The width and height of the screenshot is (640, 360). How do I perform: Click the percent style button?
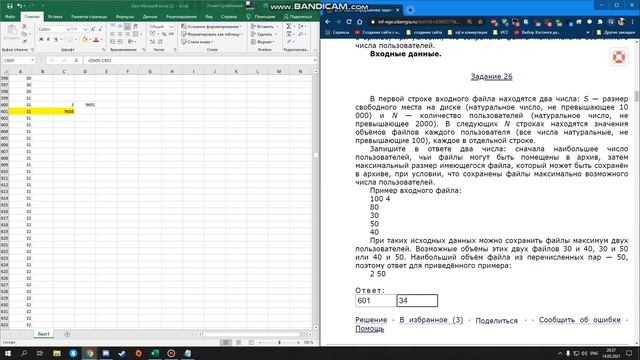click(x=164, y=34)
